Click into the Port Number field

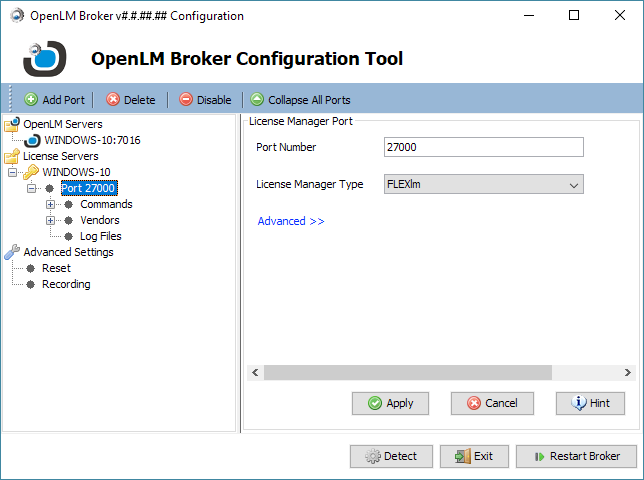[x=483, y=147]
